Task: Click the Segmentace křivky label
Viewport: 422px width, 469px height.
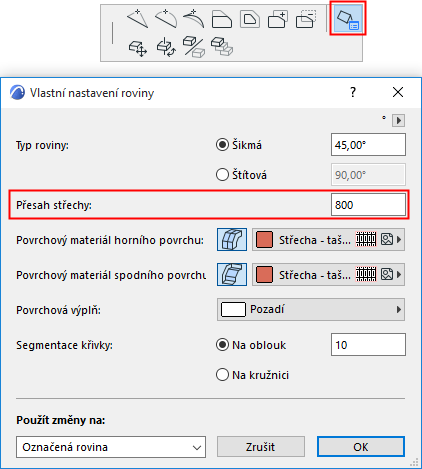Action: click(x=64, y=345)
